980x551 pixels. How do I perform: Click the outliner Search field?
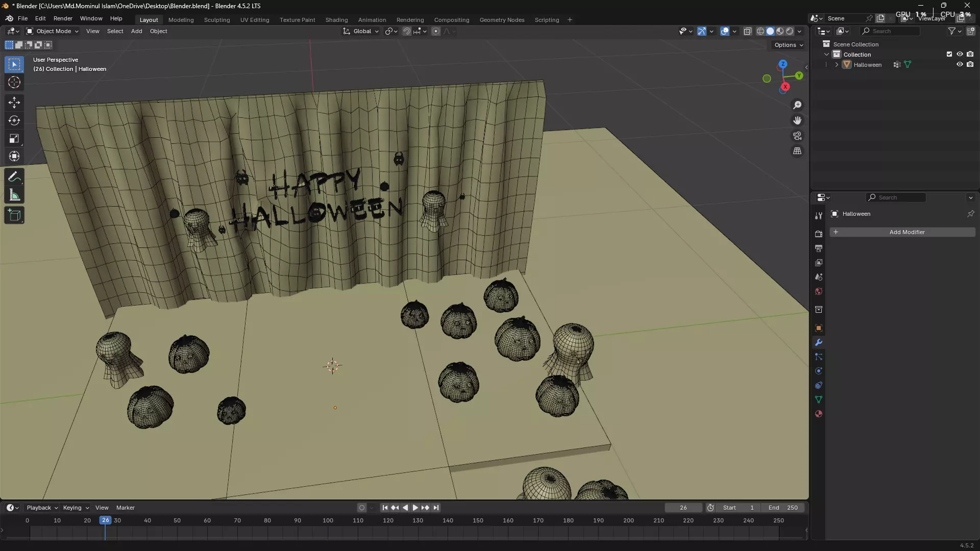890,31
